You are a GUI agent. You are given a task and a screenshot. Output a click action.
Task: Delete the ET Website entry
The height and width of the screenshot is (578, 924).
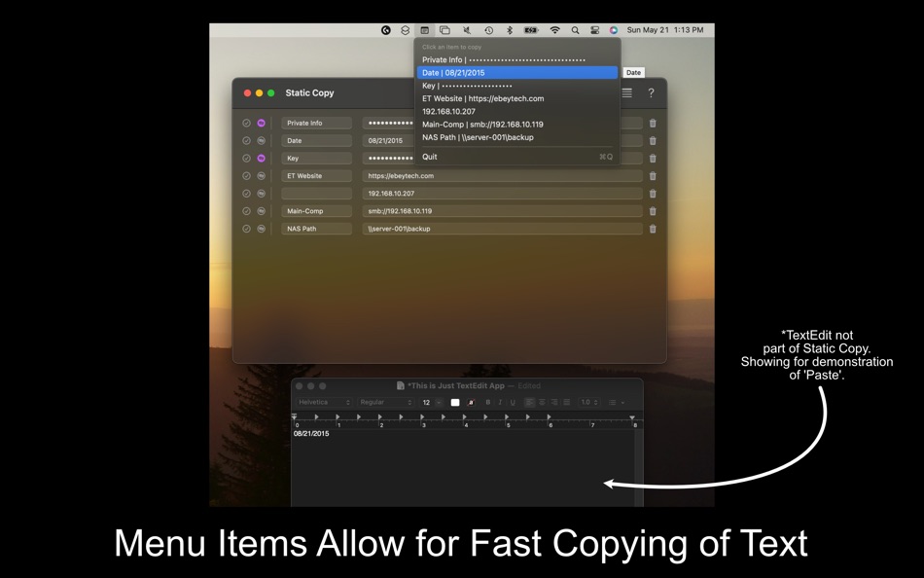[x=653, y=176]
